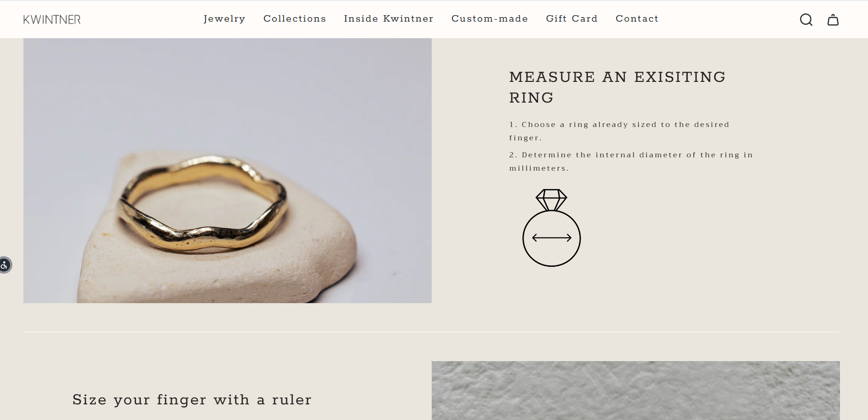Click the Measure an Exisiting Ring heading
Screen dimensions: 868x420
coord(617,87)
